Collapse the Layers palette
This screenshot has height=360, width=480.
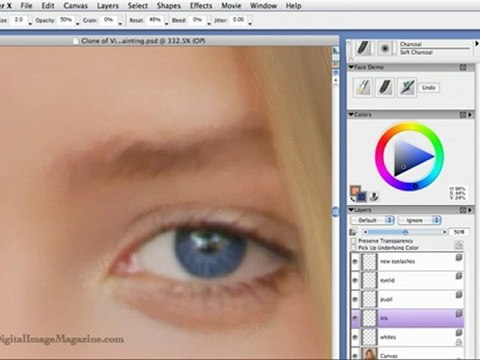[351, 210]
